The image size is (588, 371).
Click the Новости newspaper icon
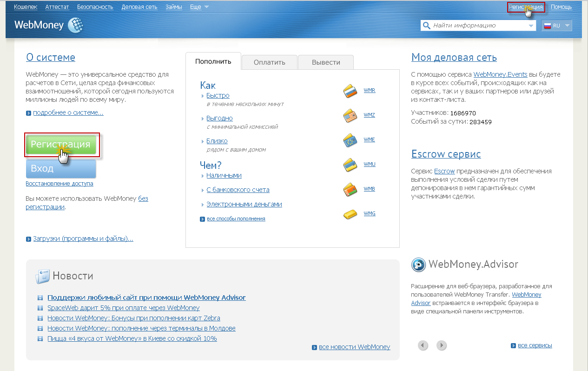pos(42,276)
